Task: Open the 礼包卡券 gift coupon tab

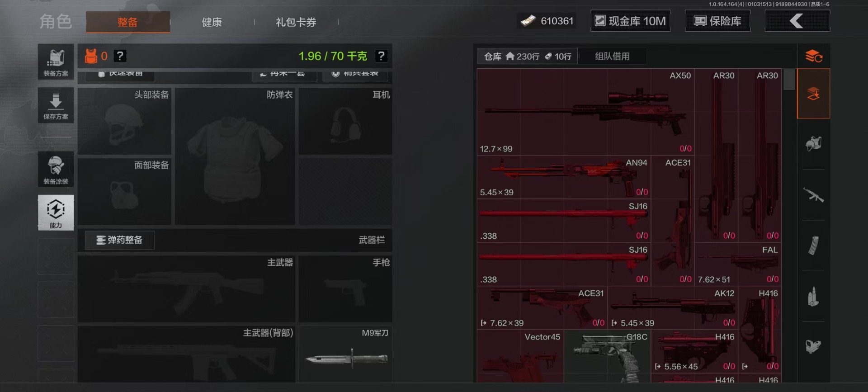Action: 296,22
